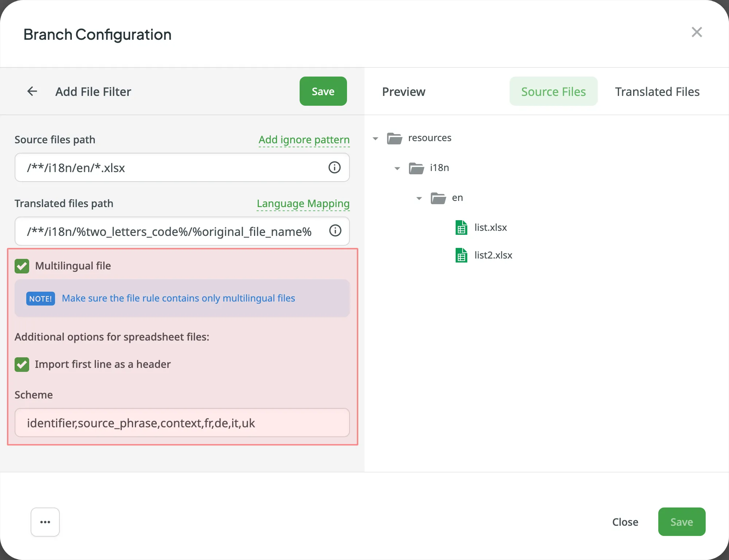Open the more options ellipsis menu
Image resolution: width=729 pixels, height=560 pixels.
point(45,522)
